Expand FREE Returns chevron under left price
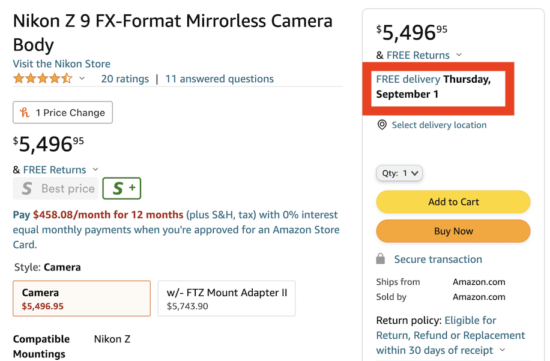 95,170
